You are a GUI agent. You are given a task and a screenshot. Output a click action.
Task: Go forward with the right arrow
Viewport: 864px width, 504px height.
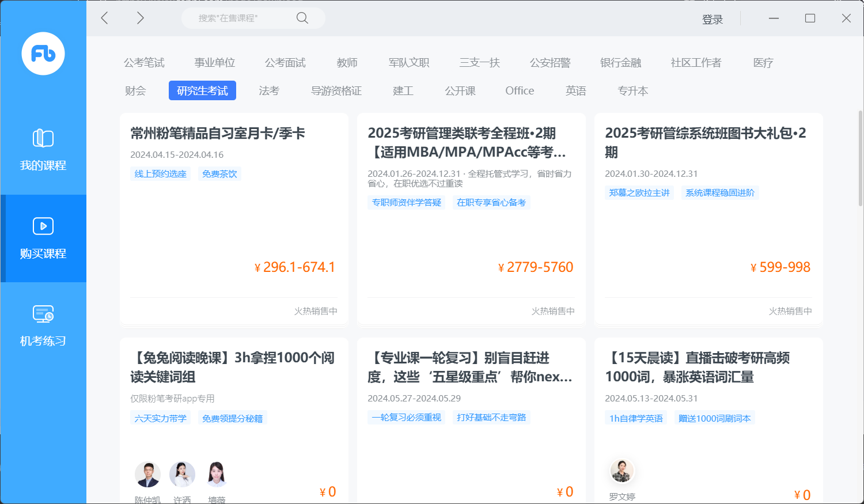[x=140, y=18]
